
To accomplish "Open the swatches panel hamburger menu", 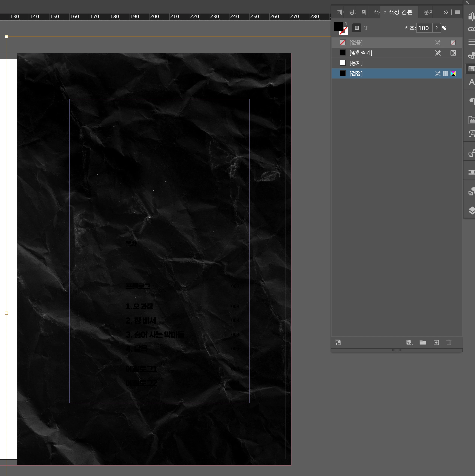I will [x=457, y=12].
